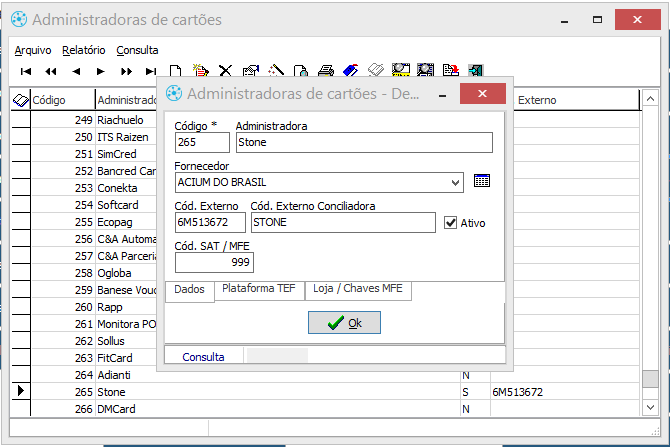Image resolution: width=670 pixels, height=447 pixels.
Task: Click the Externo column header
Action: [537, 100]
